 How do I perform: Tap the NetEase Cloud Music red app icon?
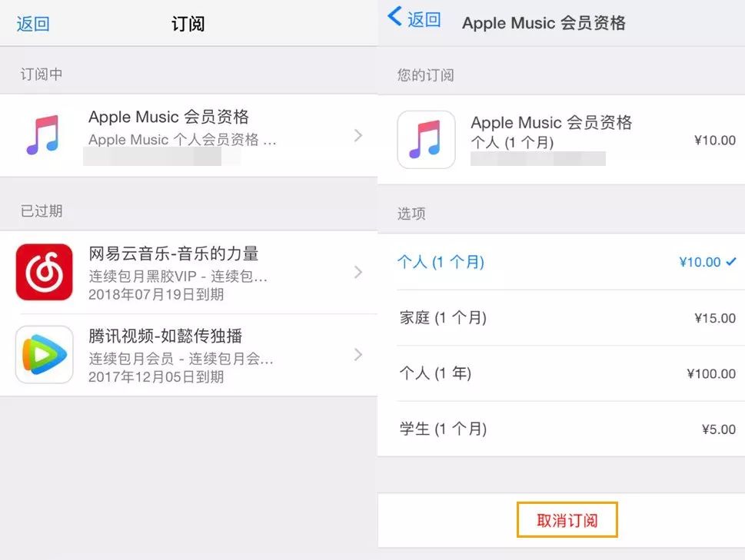44,272
